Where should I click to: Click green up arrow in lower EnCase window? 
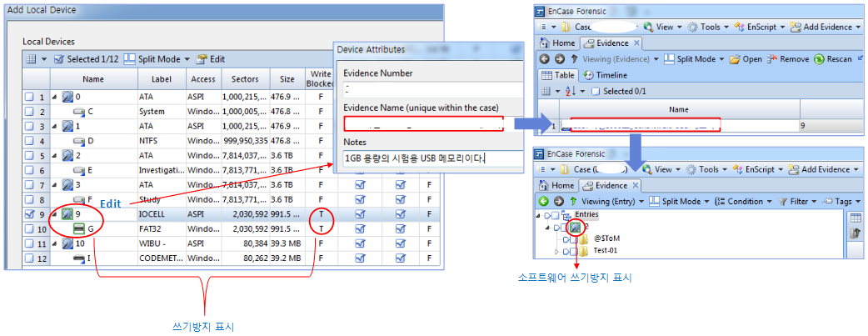point(573,201)
